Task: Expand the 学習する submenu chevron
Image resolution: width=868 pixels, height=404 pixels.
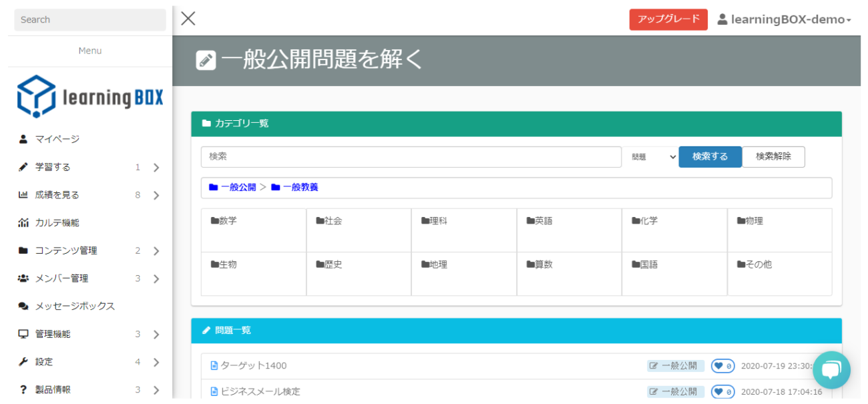Action: 156,168
